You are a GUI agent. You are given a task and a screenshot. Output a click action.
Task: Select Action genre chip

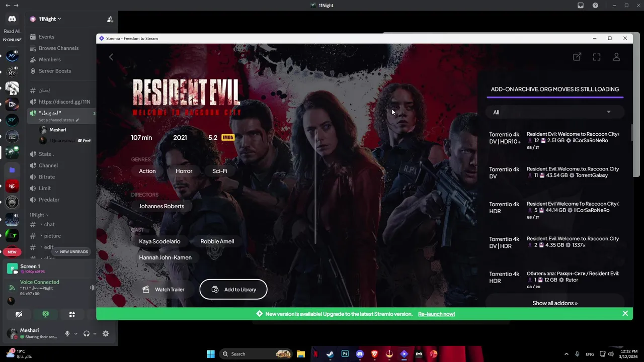[x=147, y=171]
